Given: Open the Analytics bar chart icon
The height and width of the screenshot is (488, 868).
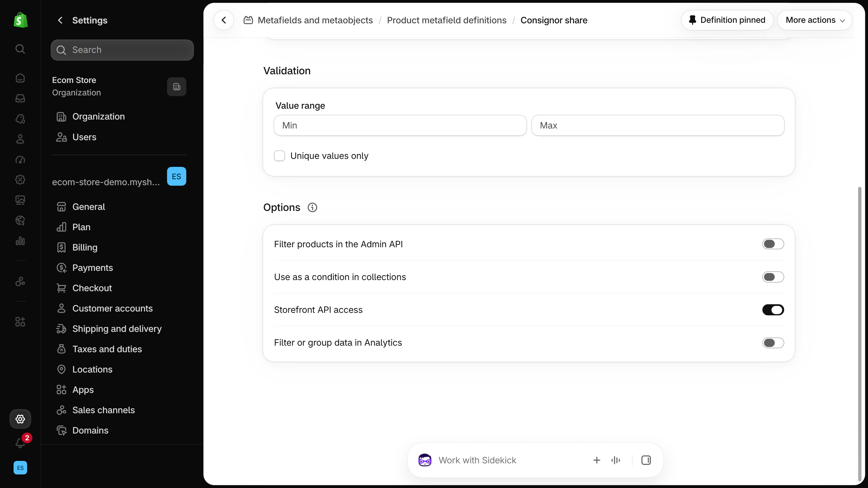Looking at the screenshot, I should pos(20,241).
